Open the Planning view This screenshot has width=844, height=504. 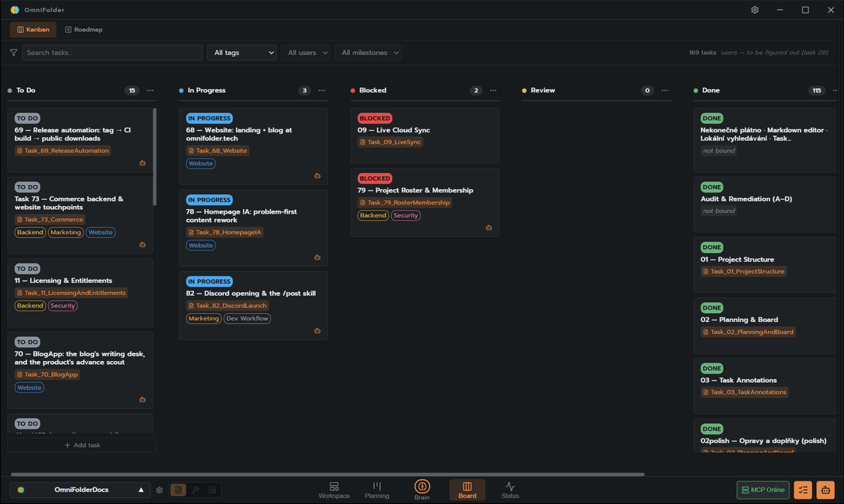[x=377, y=490]
